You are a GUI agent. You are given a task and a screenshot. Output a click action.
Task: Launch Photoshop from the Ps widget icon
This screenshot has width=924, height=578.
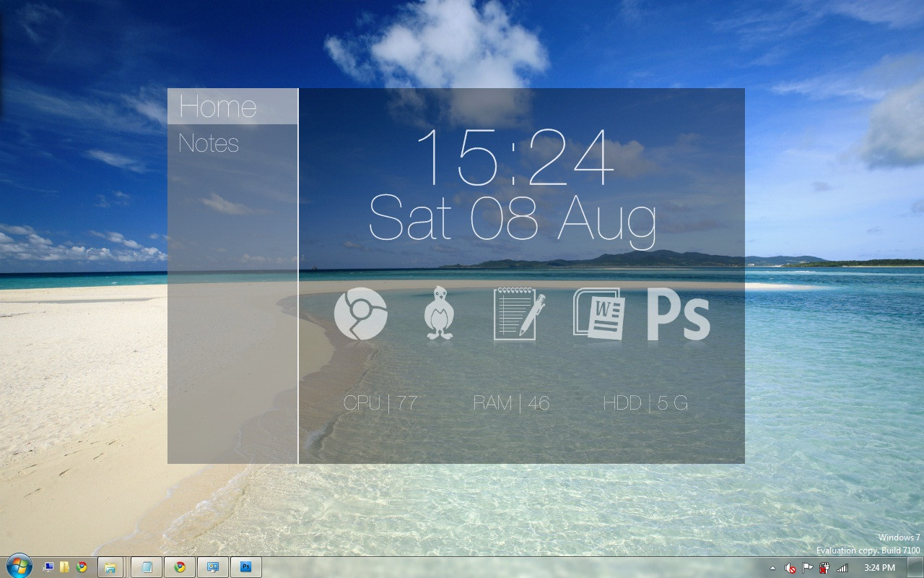[x=679, y=315]
